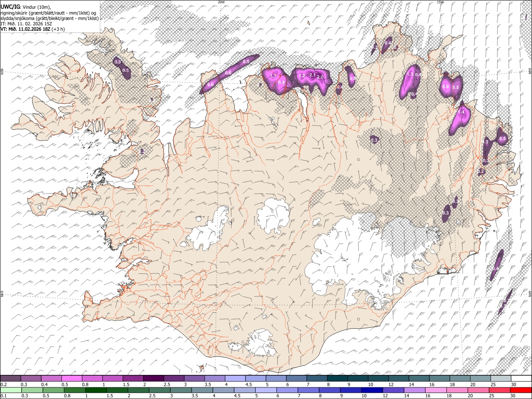Click the '0.2' snowfall value on the east coast
Viewport: 532px width, 399px height.
coord(481,171)
